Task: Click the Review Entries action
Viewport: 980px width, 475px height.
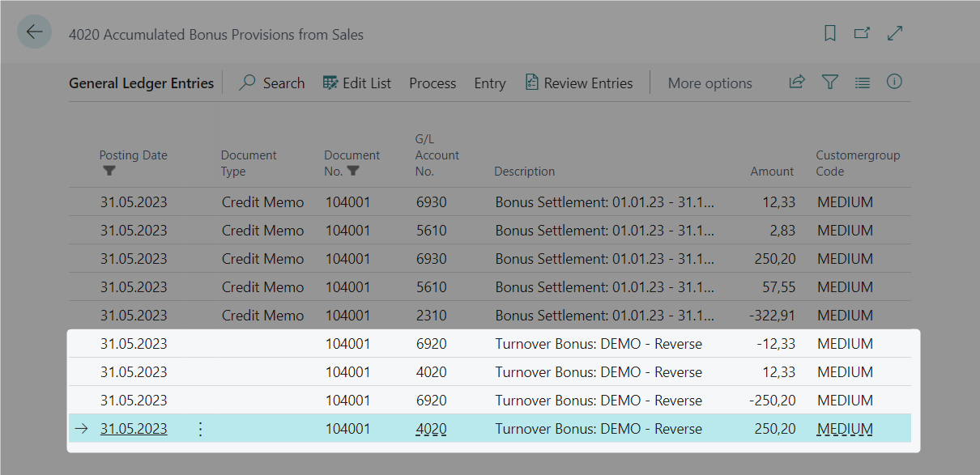Action: pyautogui.click(x=578, y=82)
